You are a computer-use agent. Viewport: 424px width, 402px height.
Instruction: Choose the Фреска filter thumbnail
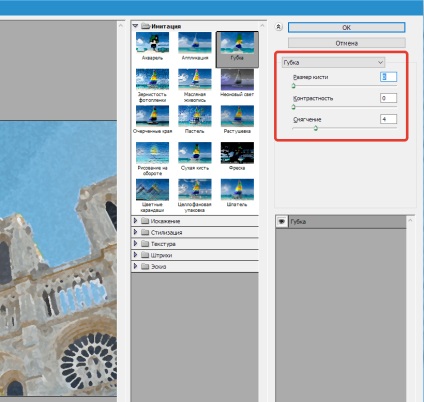237,153
